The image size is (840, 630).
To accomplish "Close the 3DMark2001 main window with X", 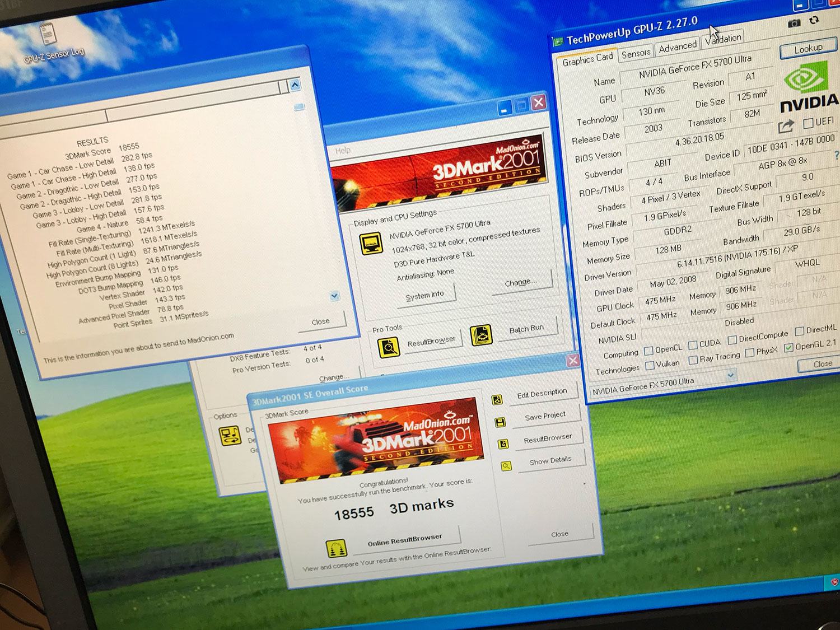I will [x=538, y=102].
